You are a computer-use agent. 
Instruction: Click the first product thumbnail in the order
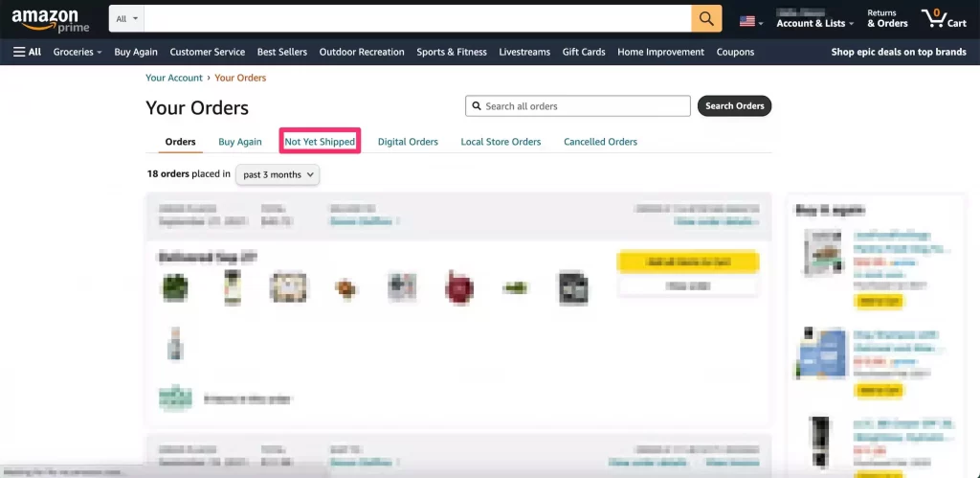click(x=174, y=287)
